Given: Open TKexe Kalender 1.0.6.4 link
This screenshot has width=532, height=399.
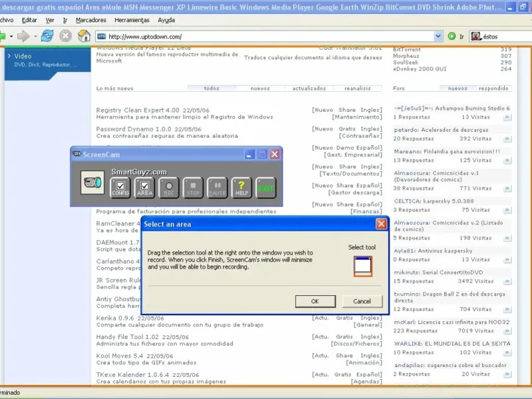Looking at the screenshot, I should pyautogui.click(x=132, y=374).
